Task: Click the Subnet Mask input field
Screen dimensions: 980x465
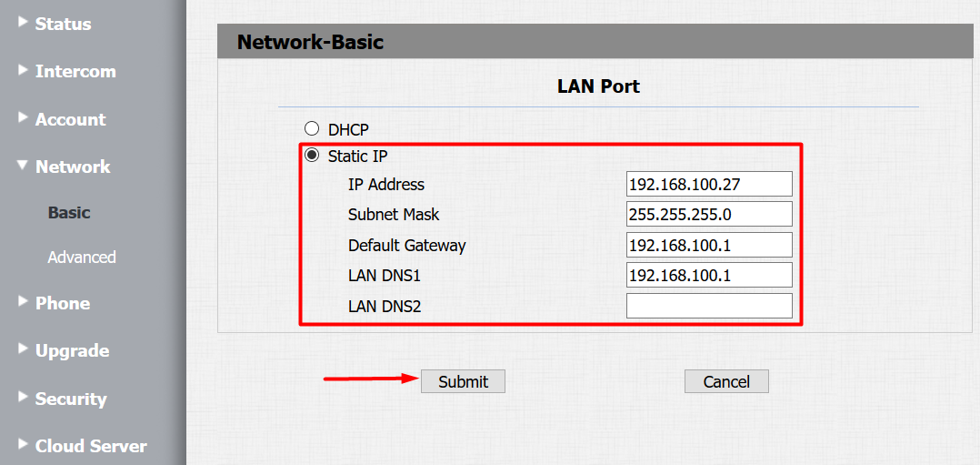Action: coord(709,215)
